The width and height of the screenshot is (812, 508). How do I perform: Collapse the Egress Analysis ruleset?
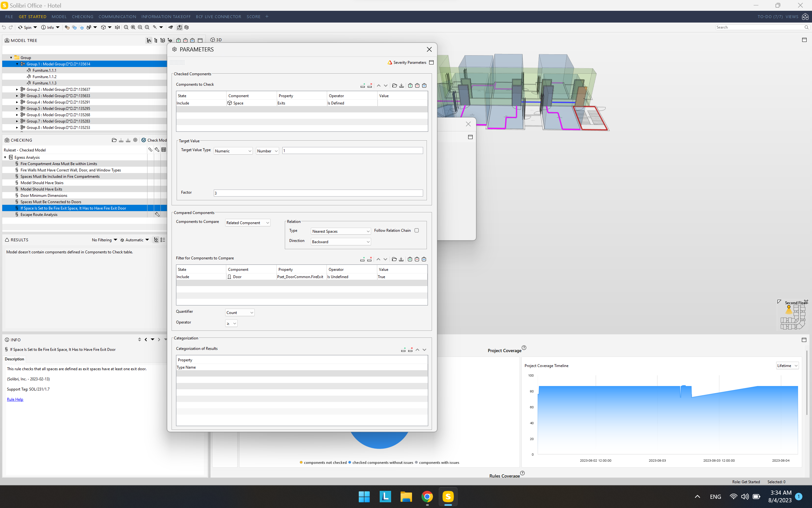click(5, 157)
